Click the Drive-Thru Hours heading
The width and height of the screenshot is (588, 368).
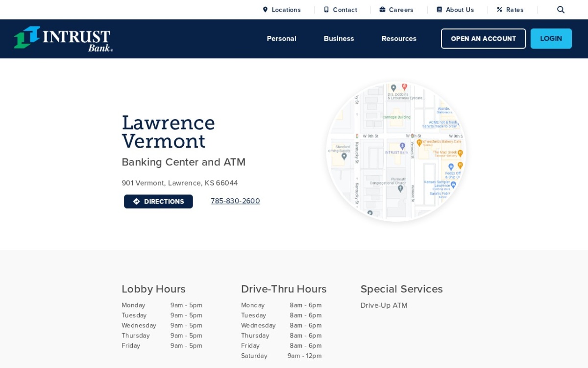[x=284, y=289]
